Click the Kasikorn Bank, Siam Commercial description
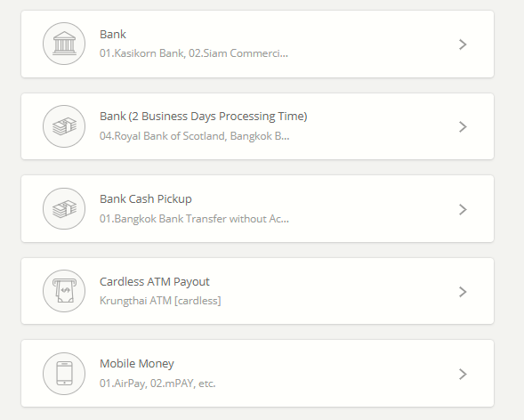This screenshot has height=420, width=524. 194,53
